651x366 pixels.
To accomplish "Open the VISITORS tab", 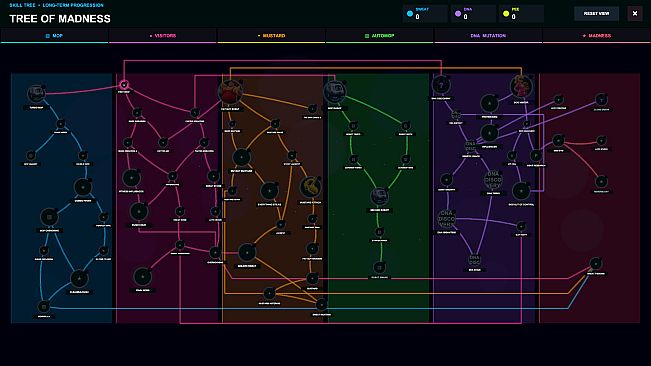I will (x=163, y=36).
